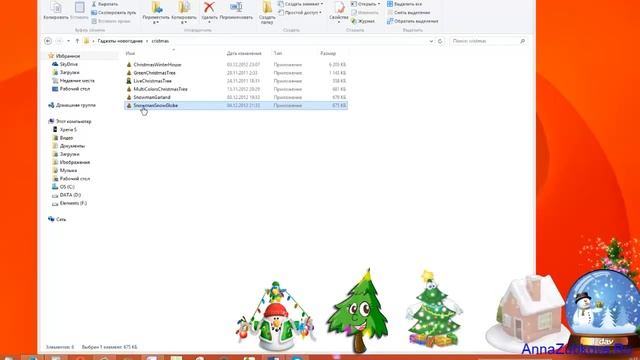Click Выделить все in the ribbon
The image size is (640, 360).
click(404, 4)
